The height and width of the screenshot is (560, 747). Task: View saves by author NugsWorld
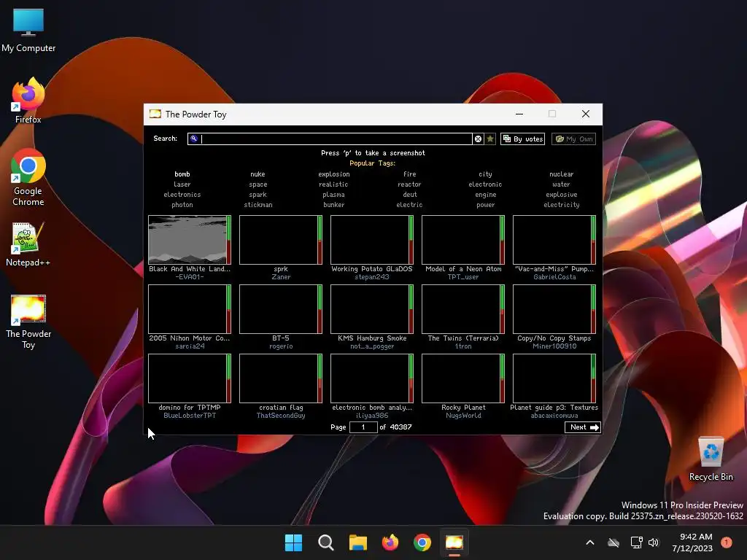tap(463, 416)
